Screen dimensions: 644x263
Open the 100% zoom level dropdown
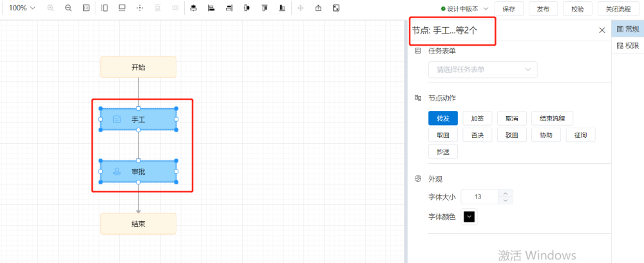pos(23,8)
